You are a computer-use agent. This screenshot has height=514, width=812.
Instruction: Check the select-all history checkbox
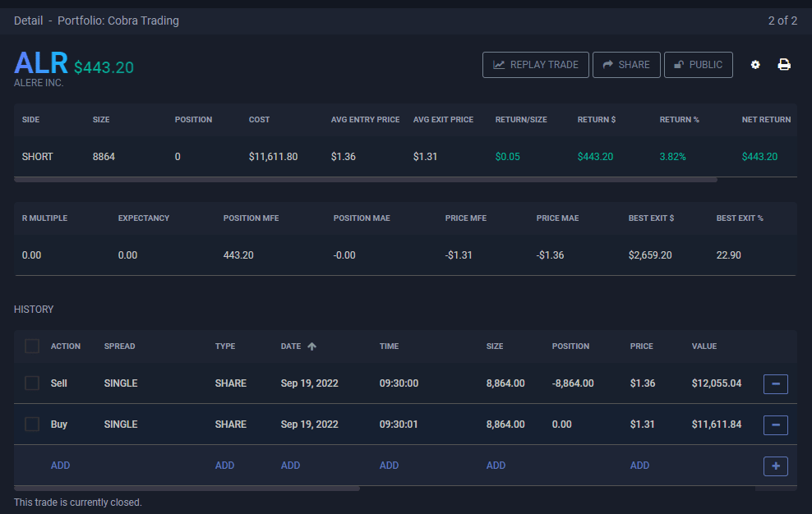(32, 346)
